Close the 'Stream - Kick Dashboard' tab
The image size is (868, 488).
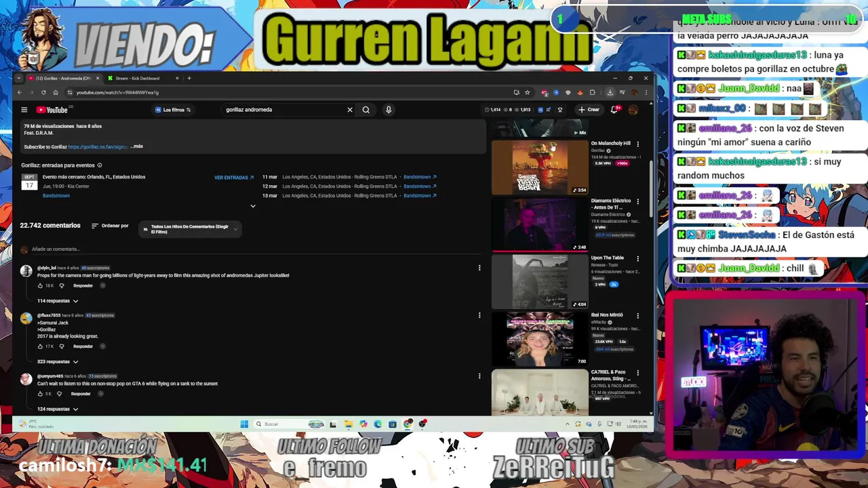[177, 79]
